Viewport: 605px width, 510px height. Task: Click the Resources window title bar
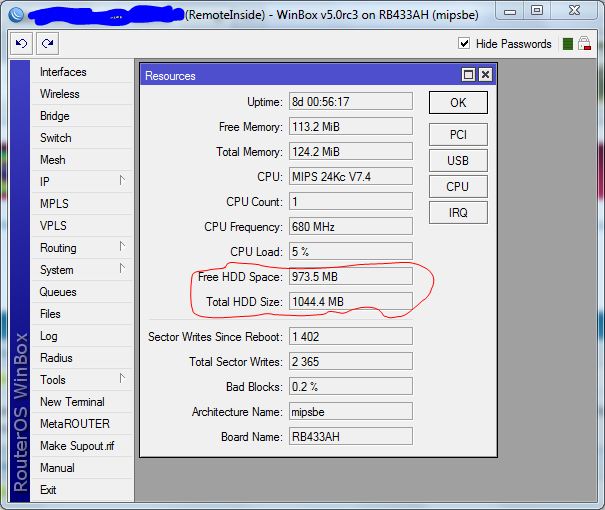coord(301,75)
